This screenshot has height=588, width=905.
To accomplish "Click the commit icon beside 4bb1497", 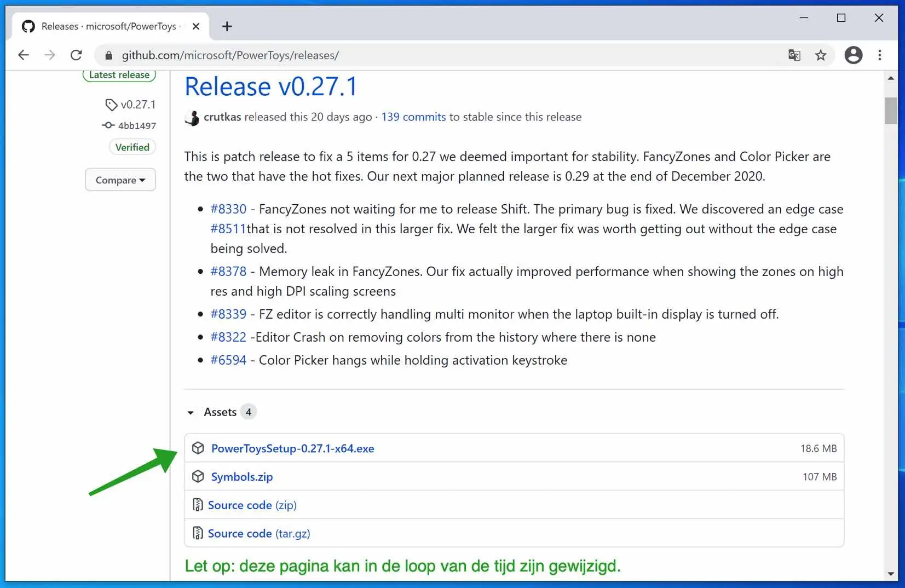I will click(108, 125).
